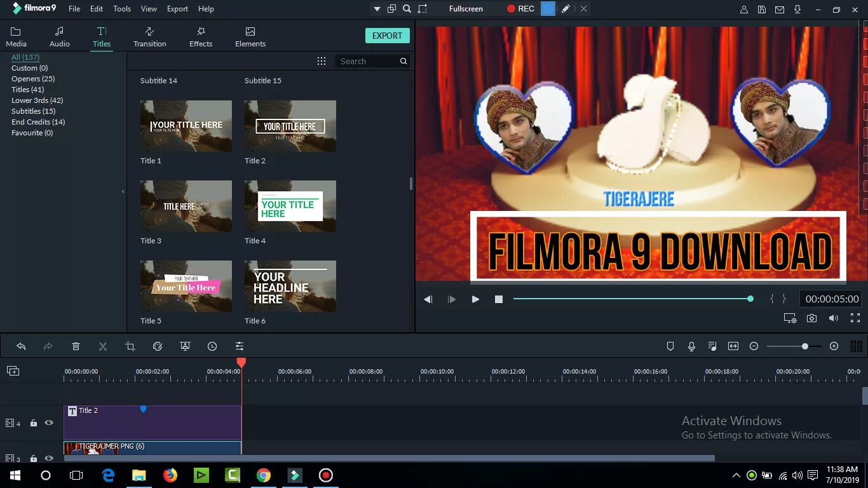The height and width of the screenshot is (488, 868).
Task: Open preview display settings monitor icon
Action: tap(790, 318)
